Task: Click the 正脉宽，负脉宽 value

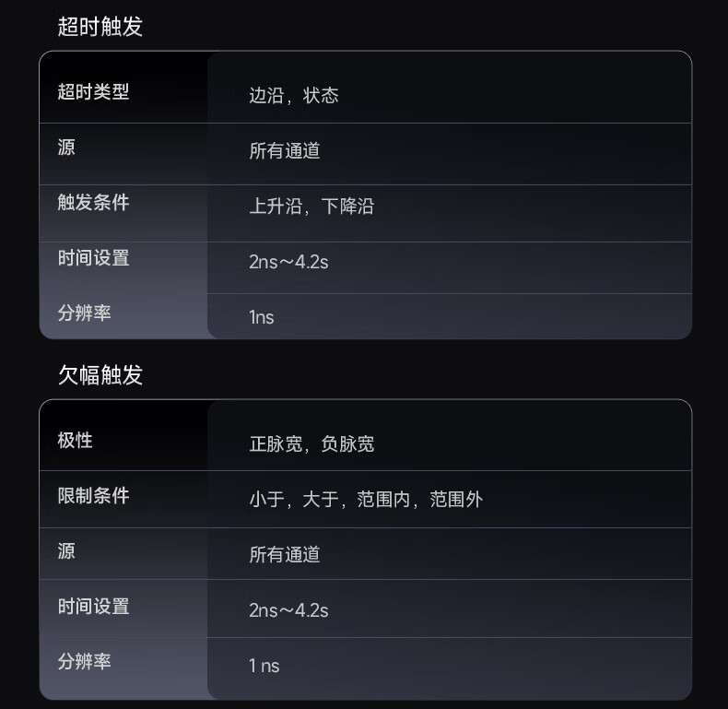Action: point(311,444)
